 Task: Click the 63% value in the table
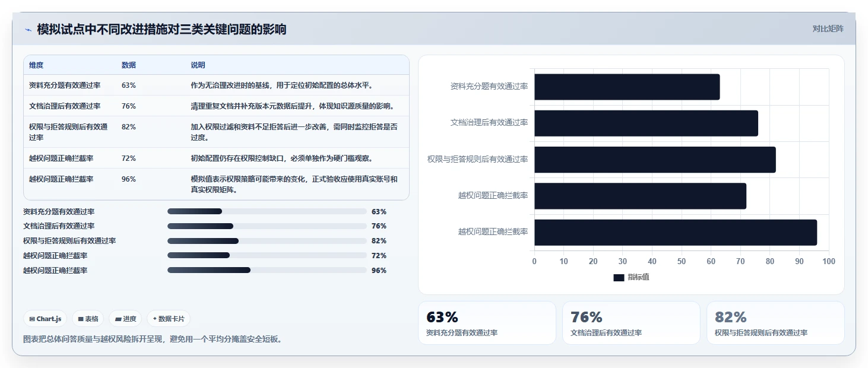pyautogui.click(x=129, y=85)
